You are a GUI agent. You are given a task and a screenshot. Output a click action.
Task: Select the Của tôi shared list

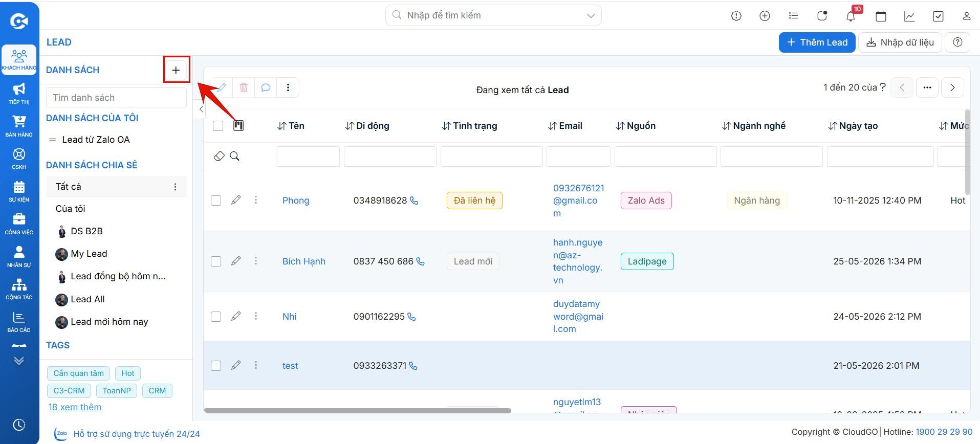tap(71, 209)
